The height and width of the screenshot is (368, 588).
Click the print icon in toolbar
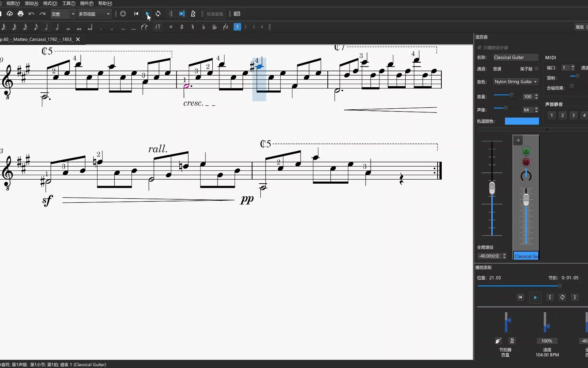(21, 14)
